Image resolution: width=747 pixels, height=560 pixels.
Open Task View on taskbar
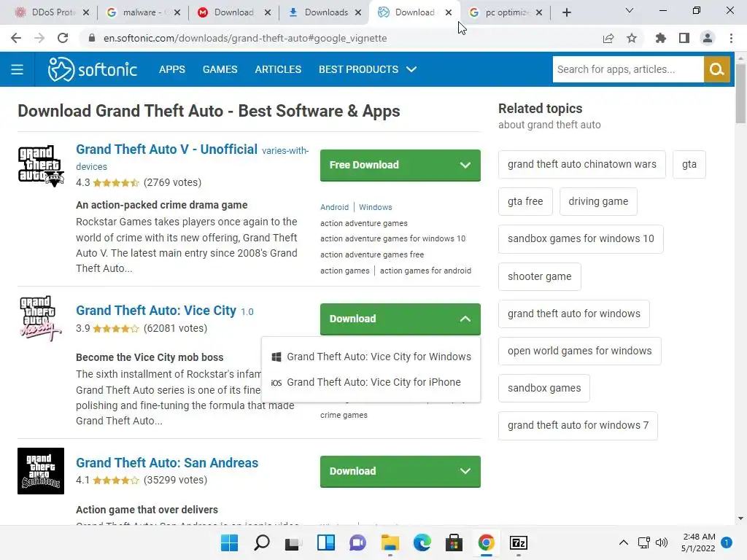click(x=293, y=542)
